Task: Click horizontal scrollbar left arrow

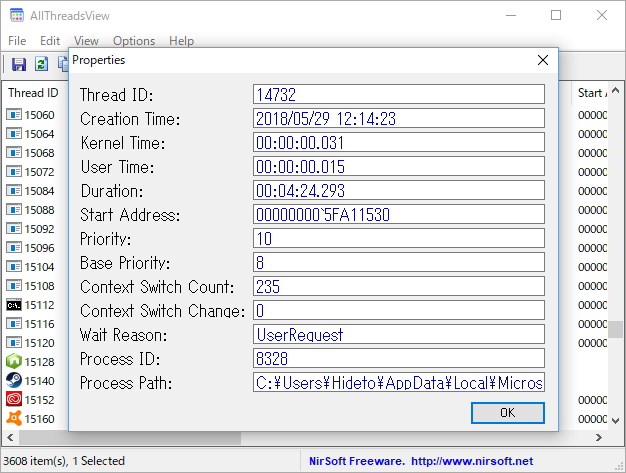Action: click(10, 437)
